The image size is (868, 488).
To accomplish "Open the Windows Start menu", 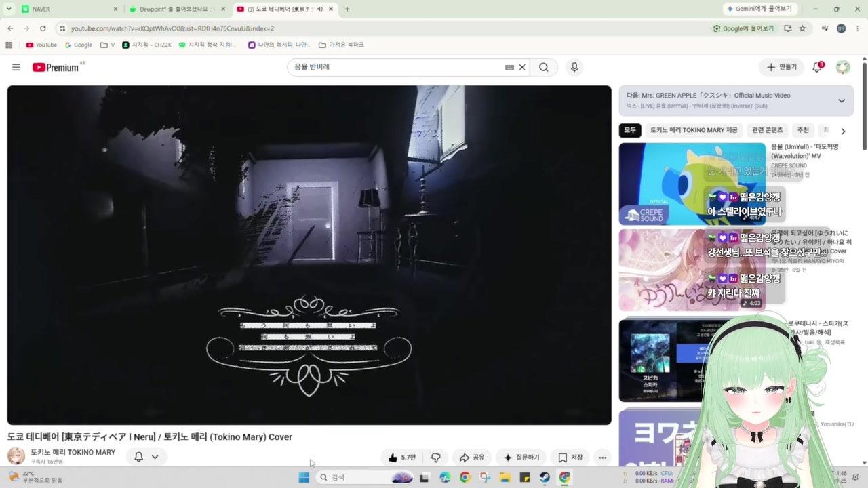I will pos(304,477).
